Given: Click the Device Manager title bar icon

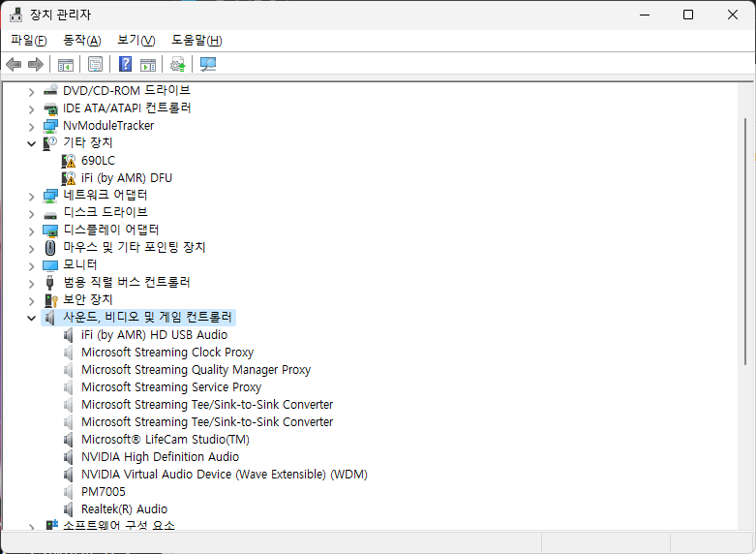Looking at the screenshot, I should (15, 15).
